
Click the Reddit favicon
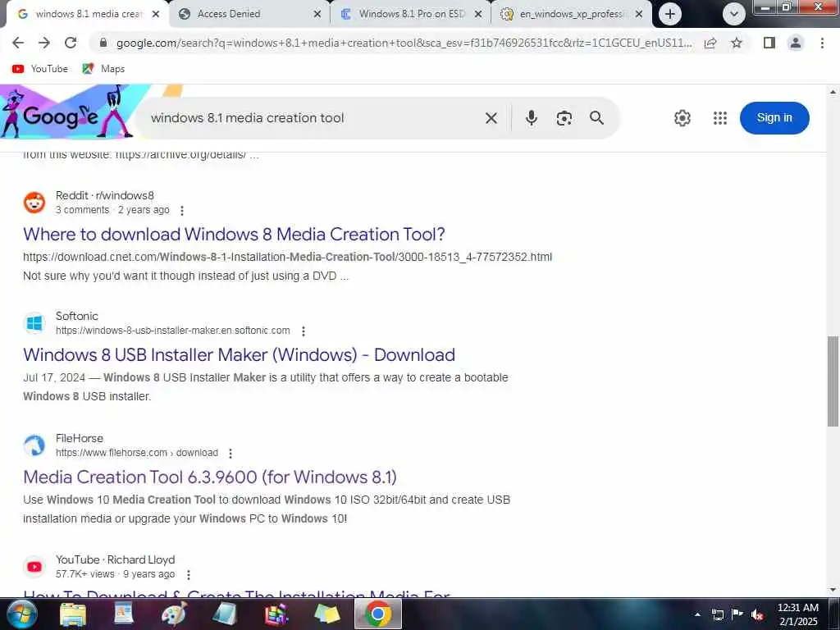[34, 203]
